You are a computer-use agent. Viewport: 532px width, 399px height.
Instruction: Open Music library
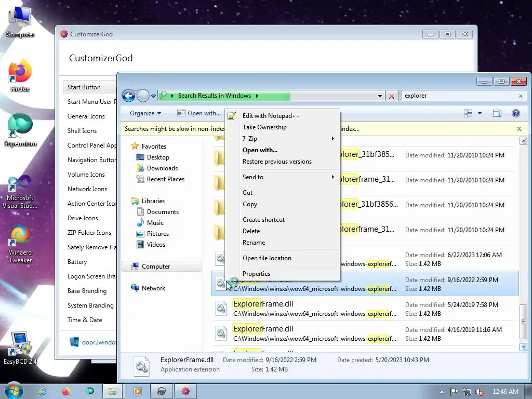tap(150, 222)
